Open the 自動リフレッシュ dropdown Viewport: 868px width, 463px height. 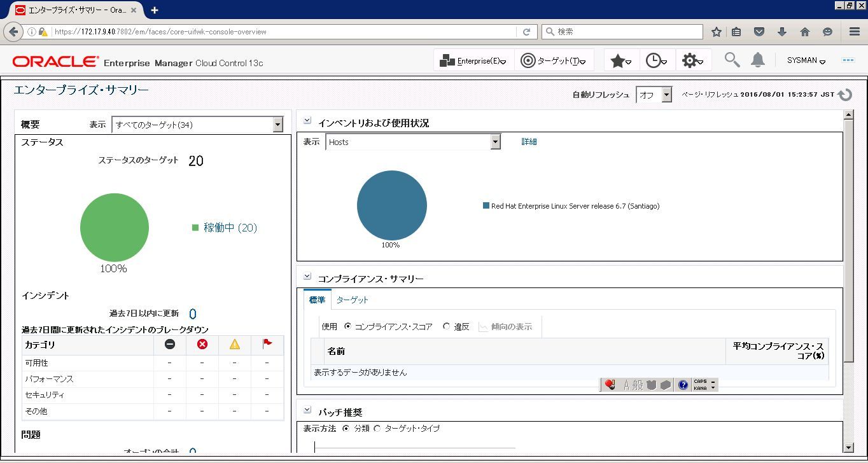click(654, 95)
